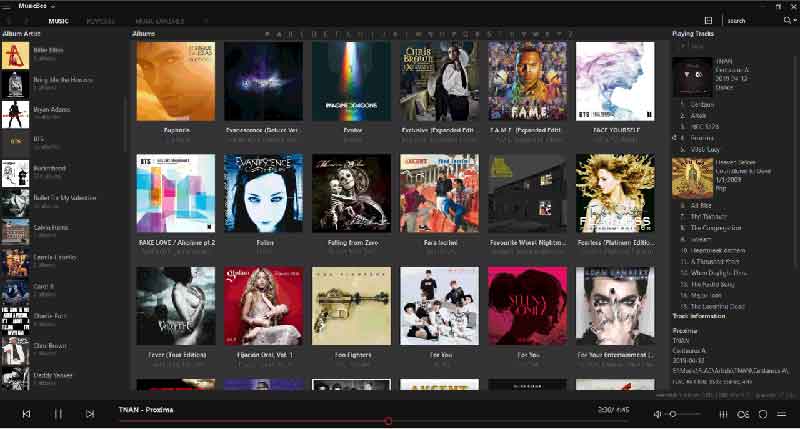Open the tab right of MUSIC

click(x=100, y=21)
